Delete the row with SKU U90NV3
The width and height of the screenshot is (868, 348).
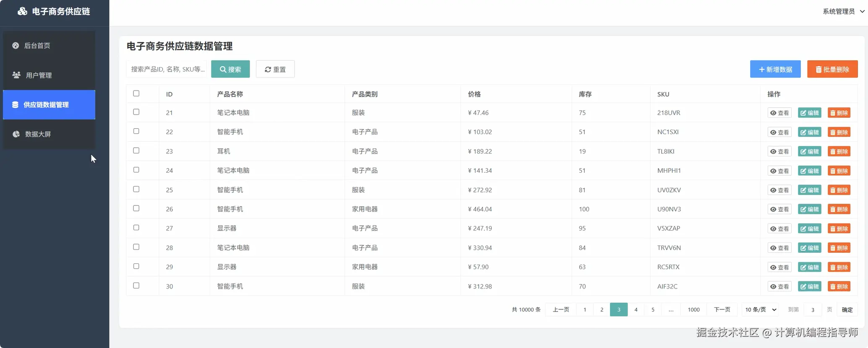coord(839,209)
